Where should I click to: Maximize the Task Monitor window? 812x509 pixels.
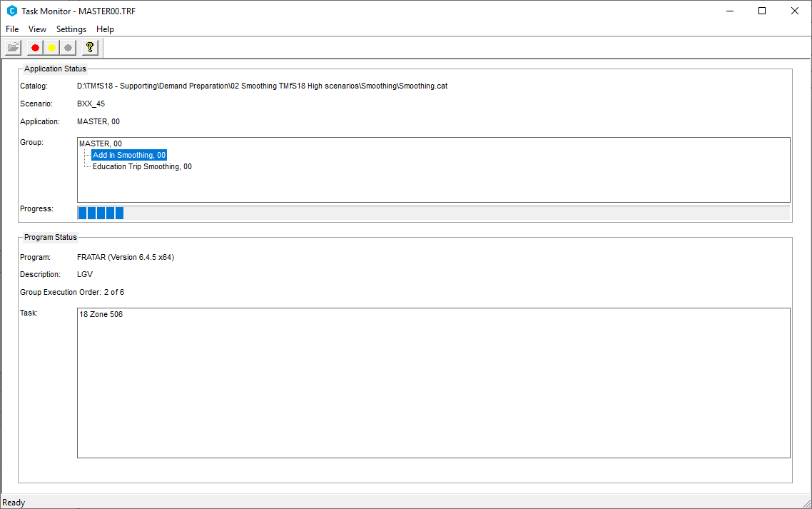(762, 11)
